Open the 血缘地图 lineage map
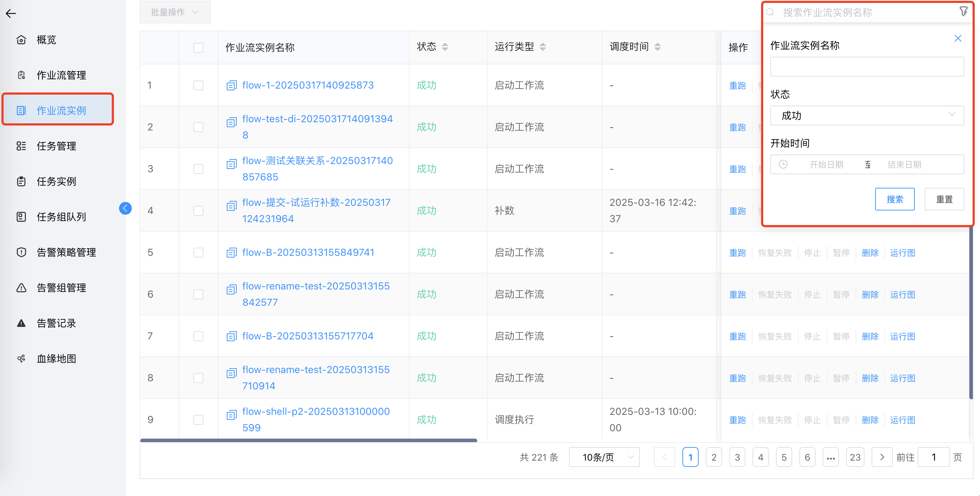Viewport: 980px width, 496px height. click(x=56, y=358)
